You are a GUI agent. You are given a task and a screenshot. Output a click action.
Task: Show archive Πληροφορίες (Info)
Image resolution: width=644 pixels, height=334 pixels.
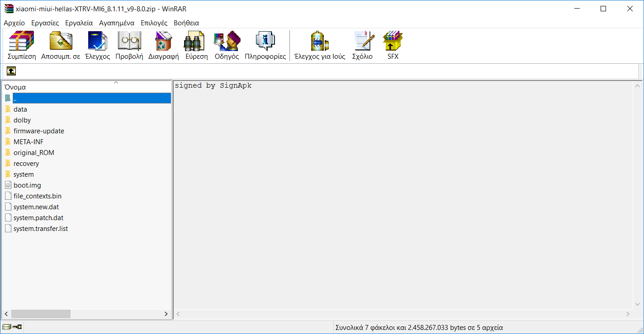(x=265, y=41)
